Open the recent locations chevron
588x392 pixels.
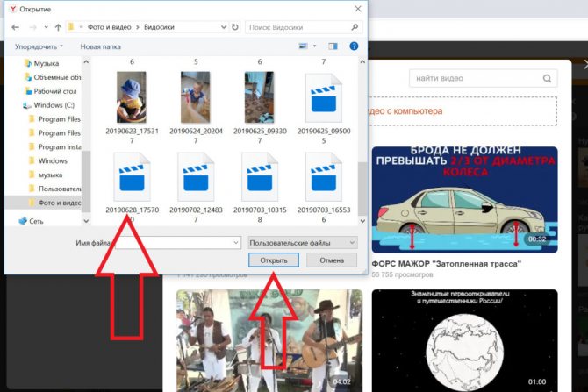pyautogui.click(x=46, y=27)
